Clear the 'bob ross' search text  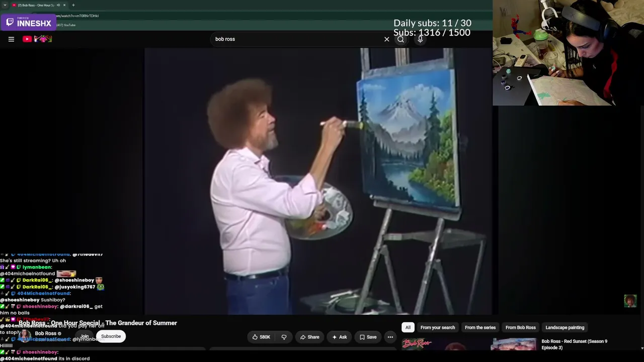pos(386,39)
